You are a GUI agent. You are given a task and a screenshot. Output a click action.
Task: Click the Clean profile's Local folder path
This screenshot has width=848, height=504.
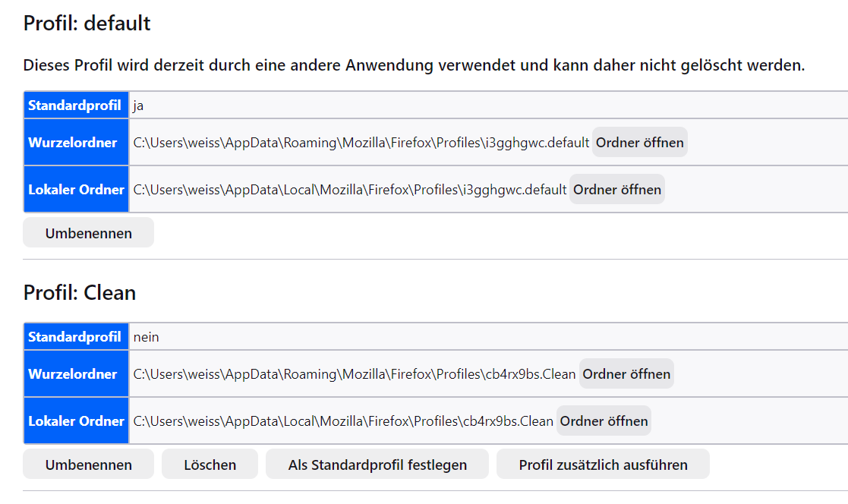tap(343, 421)
